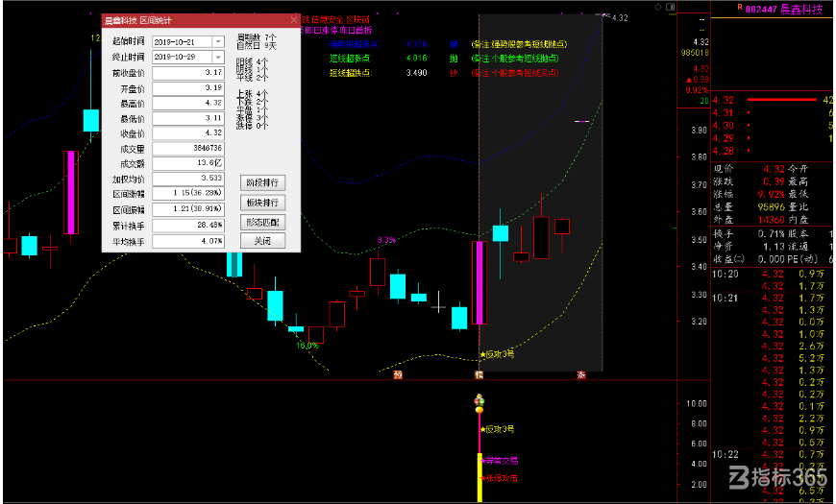Click the 区块链 sector tag
Screen dimensions: 836x504
tap(358, 20)
